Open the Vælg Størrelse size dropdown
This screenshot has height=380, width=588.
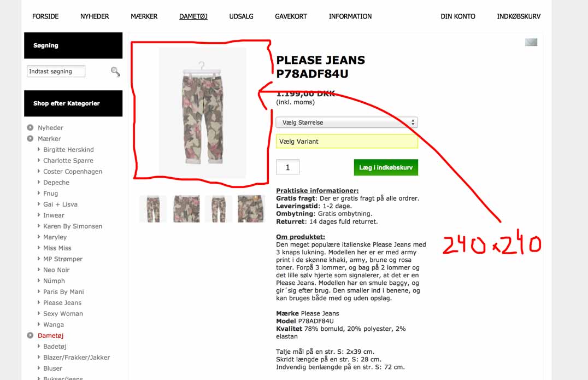click(x=347, y=122)
